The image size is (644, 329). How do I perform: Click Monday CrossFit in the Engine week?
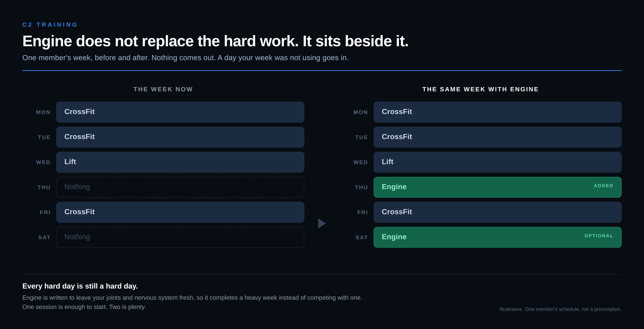(497, 112)
